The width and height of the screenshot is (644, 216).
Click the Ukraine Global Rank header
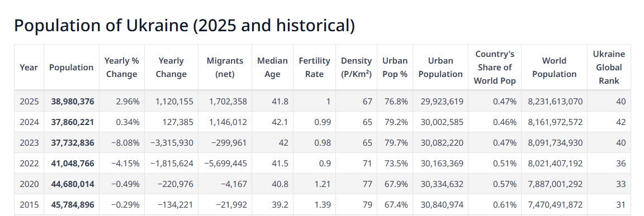[x=609, y=67]
